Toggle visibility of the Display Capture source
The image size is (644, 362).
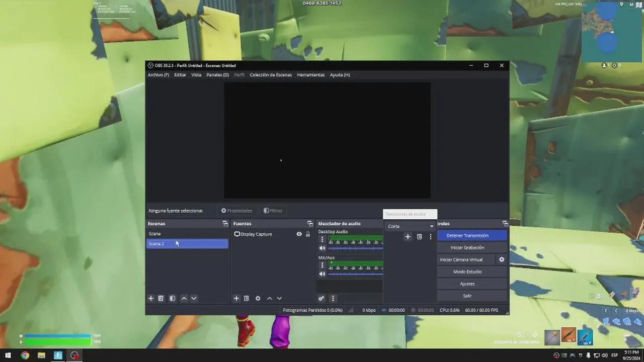click(x=299, y=234)
